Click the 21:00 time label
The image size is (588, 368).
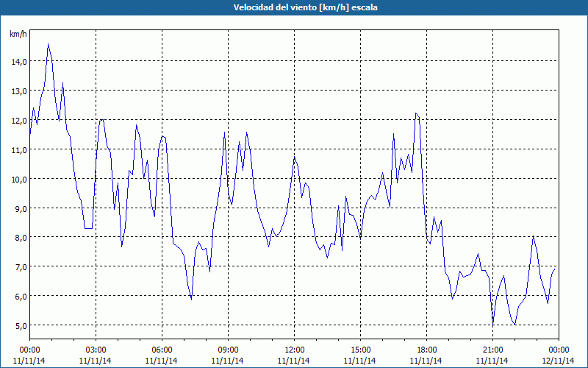tap(492, 350)
